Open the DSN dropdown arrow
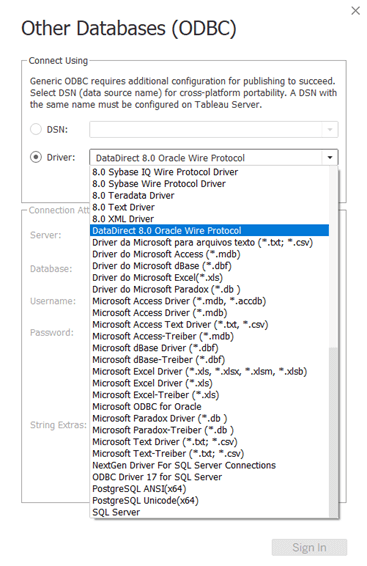 click(330, 129)
